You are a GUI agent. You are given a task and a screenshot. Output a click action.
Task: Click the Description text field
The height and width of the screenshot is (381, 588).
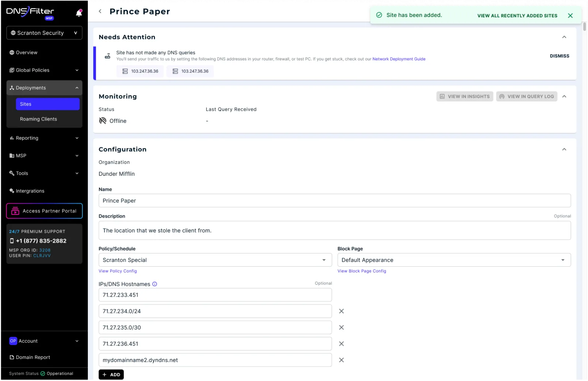point(334,231)
